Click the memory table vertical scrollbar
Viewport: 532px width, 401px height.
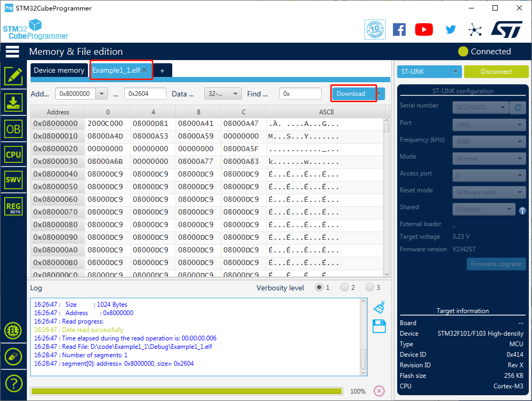(387, 197)
